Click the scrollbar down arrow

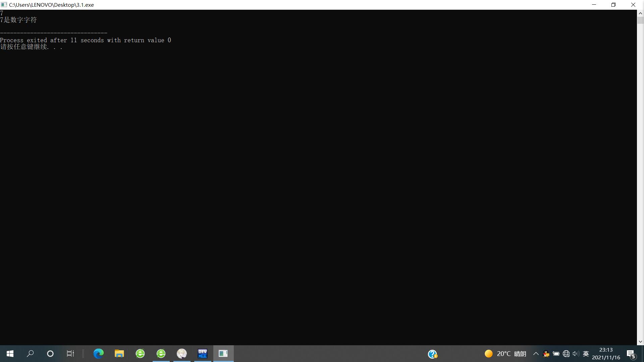point(640,342)
